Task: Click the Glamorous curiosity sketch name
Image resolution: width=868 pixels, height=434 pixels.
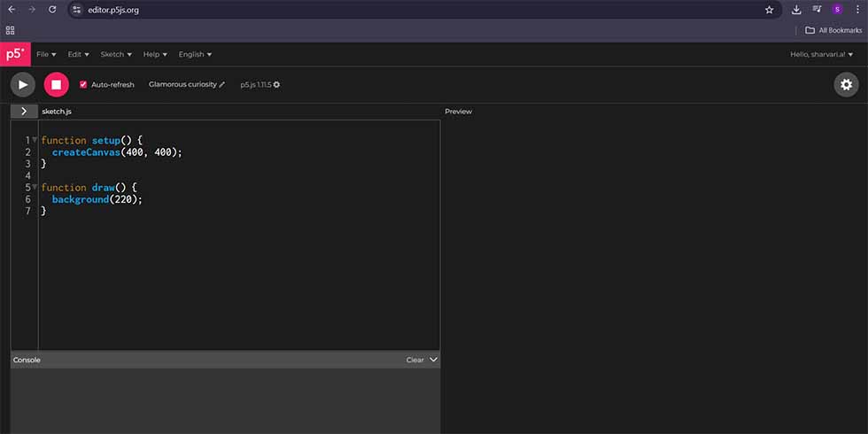Action: click(182, 85)
